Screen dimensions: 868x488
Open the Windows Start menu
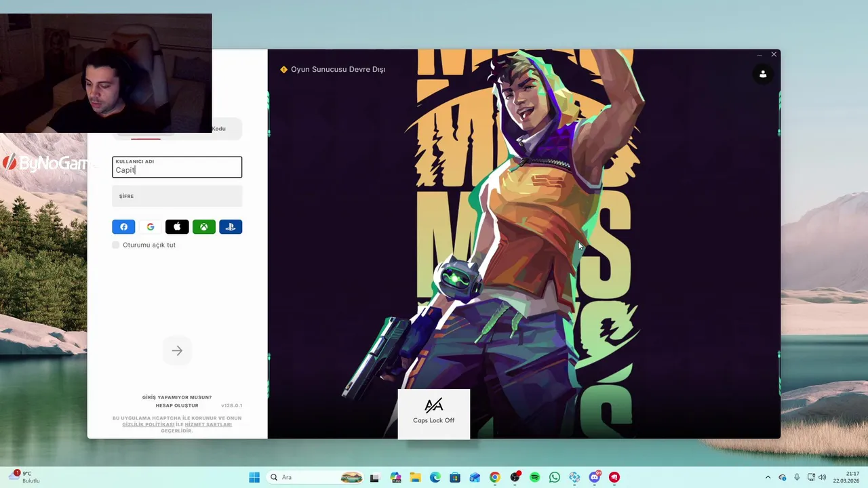click(x=254, y=477)
